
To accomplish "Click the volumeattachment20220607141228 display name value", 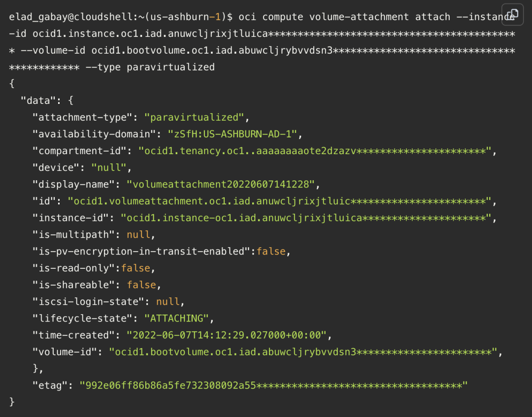I will (x=221, y=184).
